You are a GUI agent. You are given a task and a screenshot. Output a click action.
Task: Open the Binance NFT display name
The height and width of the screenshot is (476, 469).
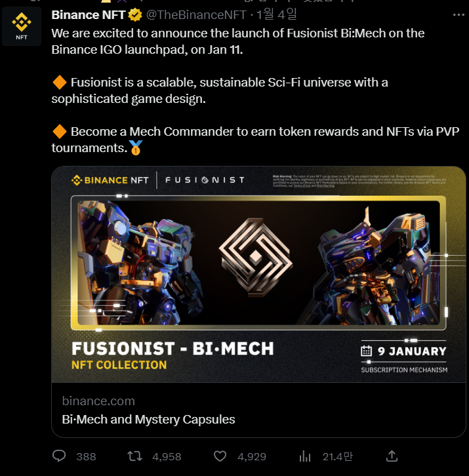pos(89,15)
